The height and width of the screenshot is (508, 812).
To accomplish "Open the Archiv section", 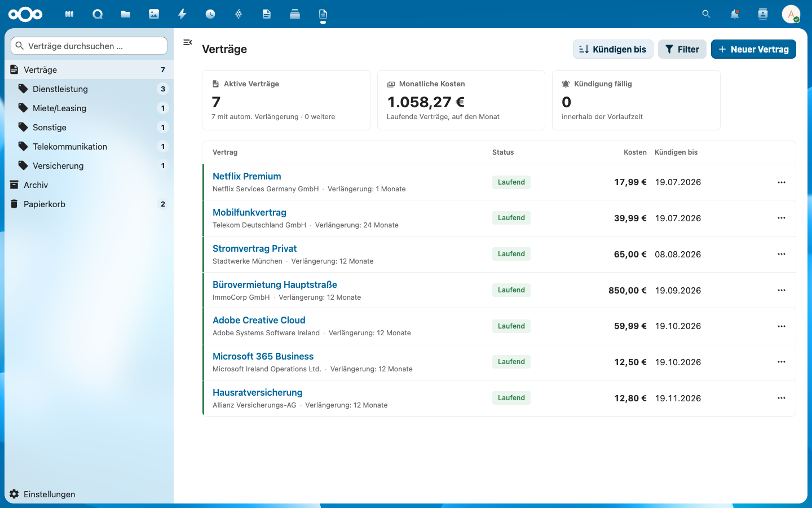I will coord(89,185).
